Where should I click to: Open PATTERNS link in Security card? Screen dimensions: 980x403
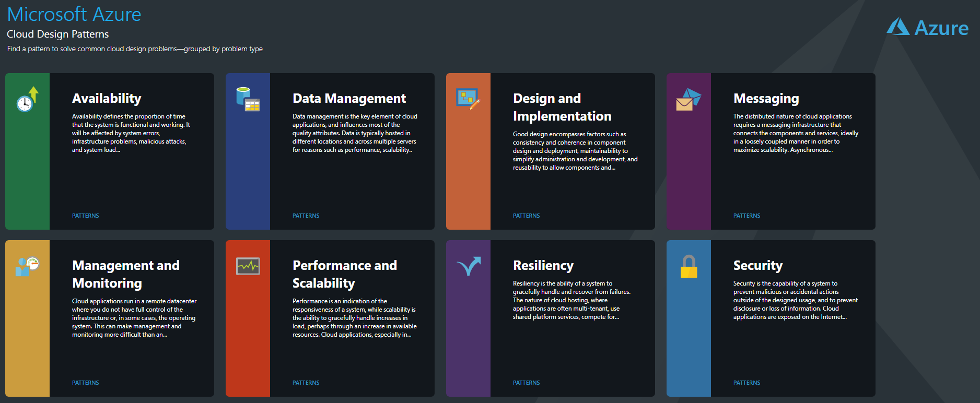747,383
